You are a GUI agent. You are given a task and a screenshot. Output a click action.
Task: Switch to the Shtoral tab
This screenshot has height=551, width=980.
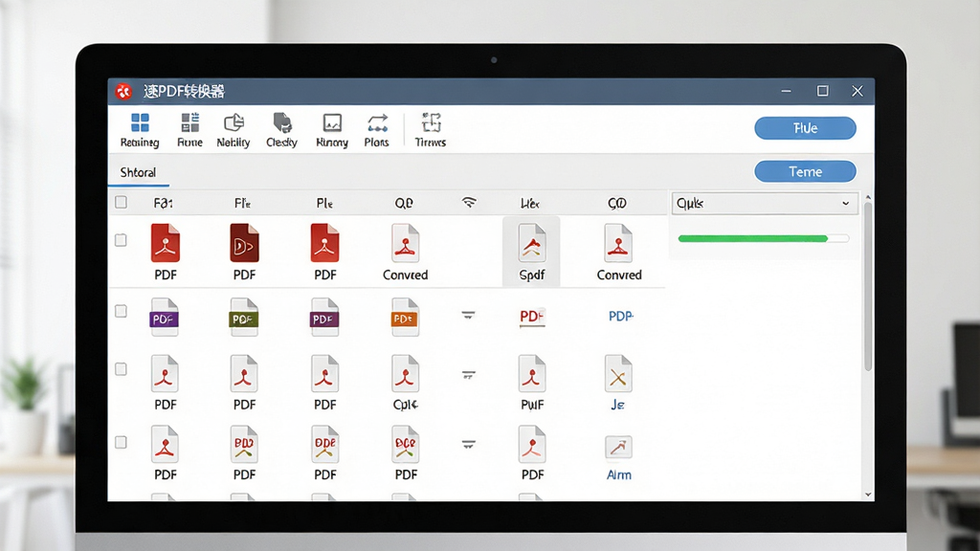pyautogui.click(x=138, y=172)
